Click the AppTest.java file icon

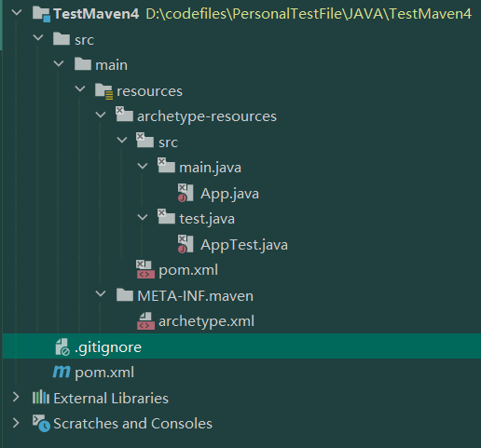186,244
